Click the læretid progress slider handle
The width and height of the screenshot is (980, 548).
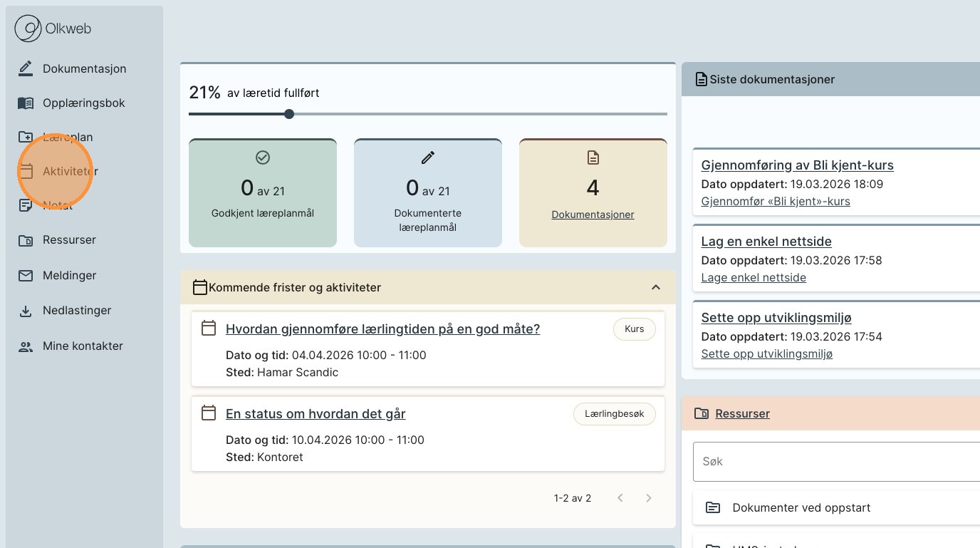tap(289, 114)
